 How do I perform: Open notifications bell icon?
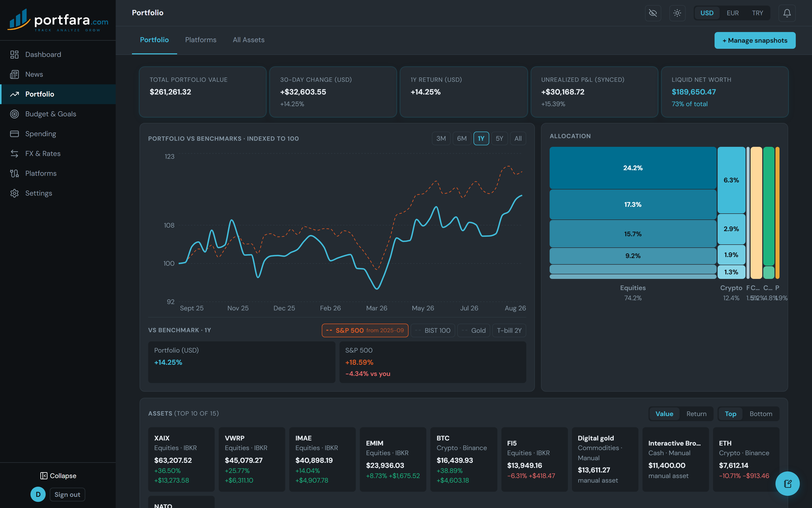coord(787,13)
